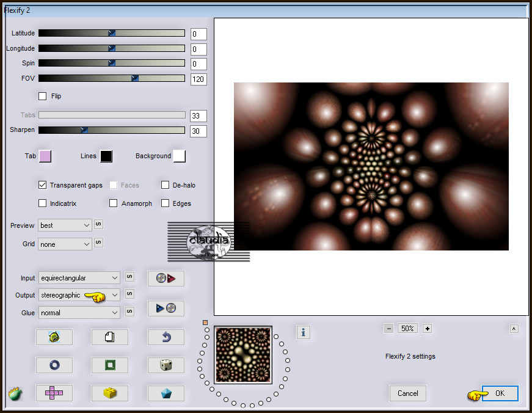Screen dimensions: 532x413
Task: Click the blue pentagon gem button
Action: (x=166, y=393)
